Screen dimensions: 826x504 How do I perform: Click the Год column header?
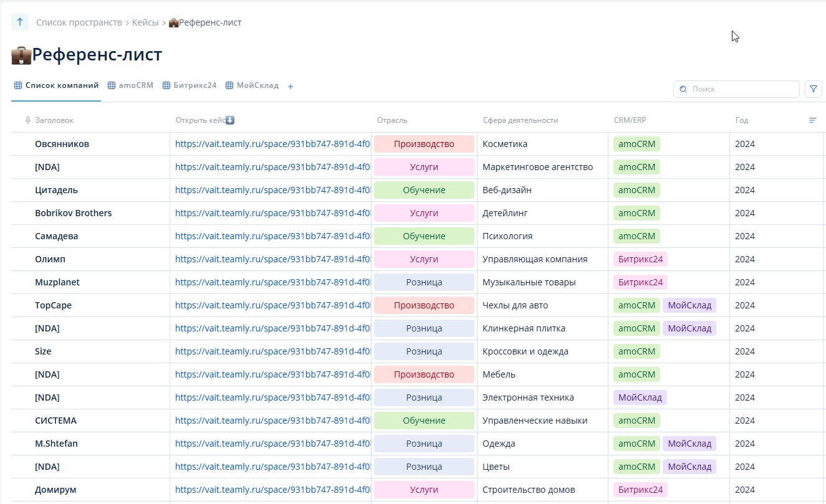click(741, 120)
